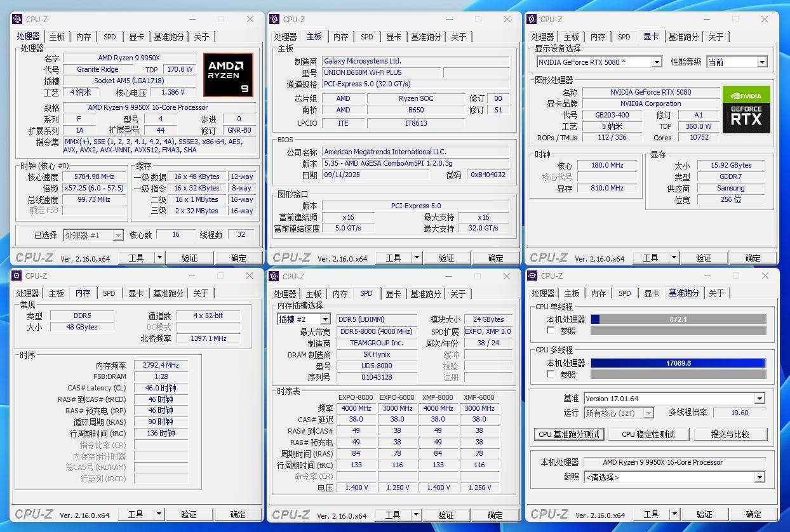790x532 pixels.
Task: Click CPU-Z title icon of the mainboard window
Action: pos(274,20)
